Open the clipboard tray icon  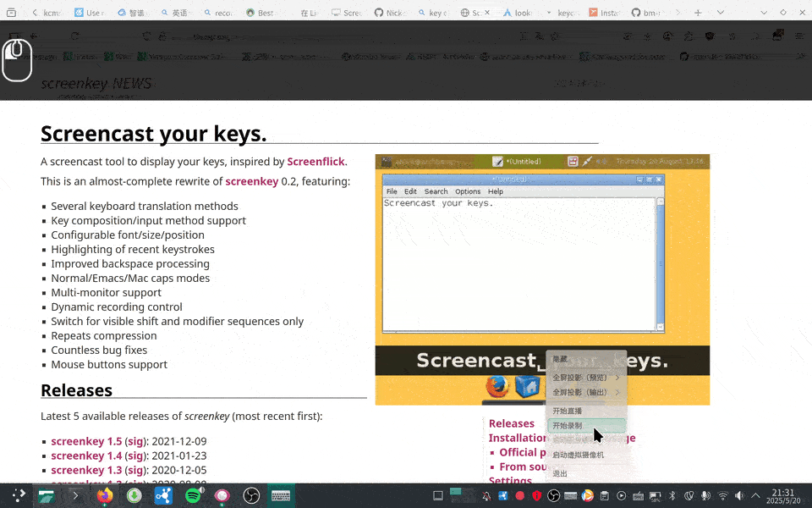pos(604,496)
